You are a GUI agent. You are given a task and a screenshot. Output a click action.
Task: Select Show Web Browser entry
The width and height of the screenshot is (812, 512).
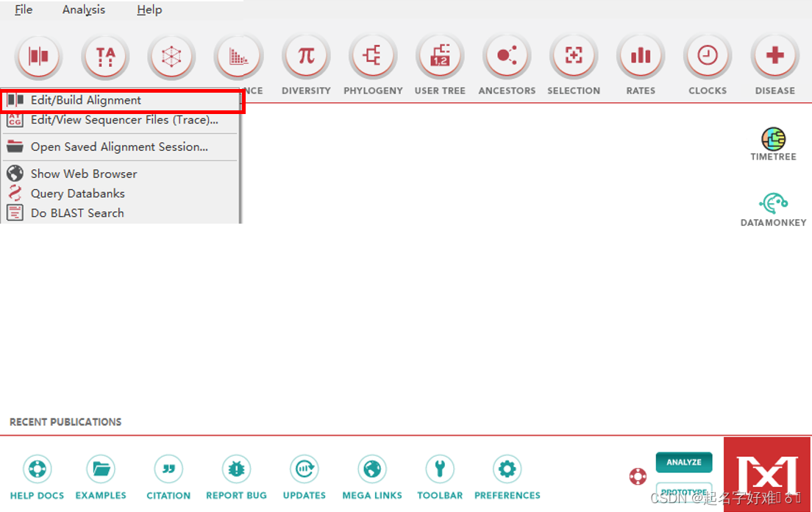[120, 174]
